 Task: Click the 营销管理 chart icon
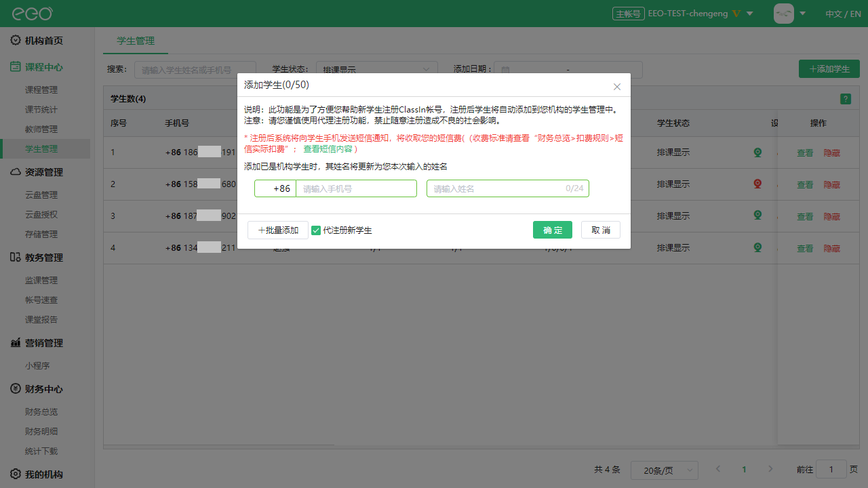point(16,343)
